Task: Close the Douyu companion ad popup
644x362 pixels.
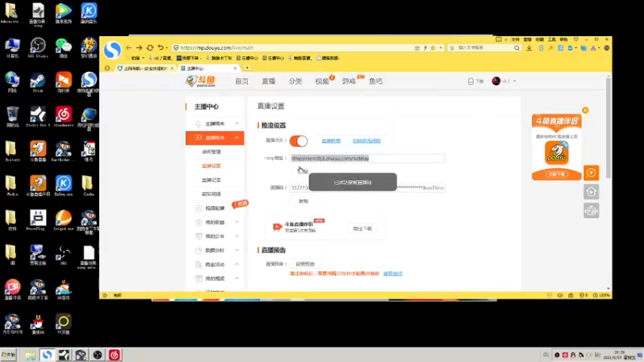Action: [585, 110]
